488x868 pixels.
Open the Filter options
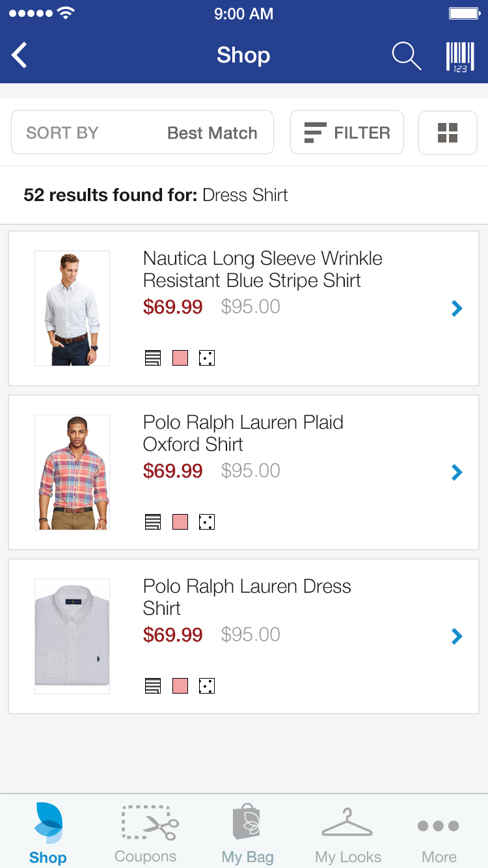tap(347, 133)
